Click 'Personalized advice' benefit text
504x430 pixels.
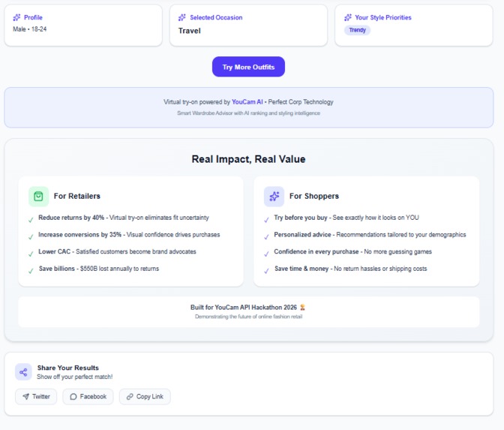pos(302,234)
